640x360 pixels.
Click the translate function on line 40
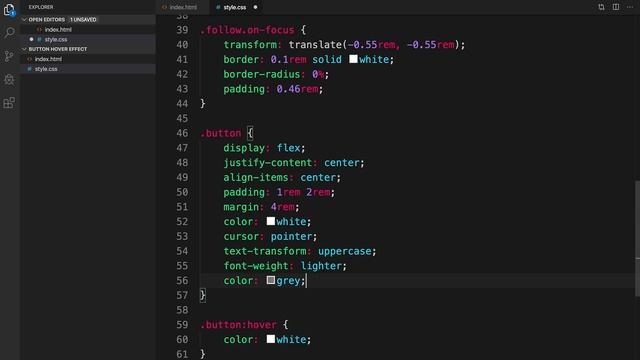pos(315,44)
